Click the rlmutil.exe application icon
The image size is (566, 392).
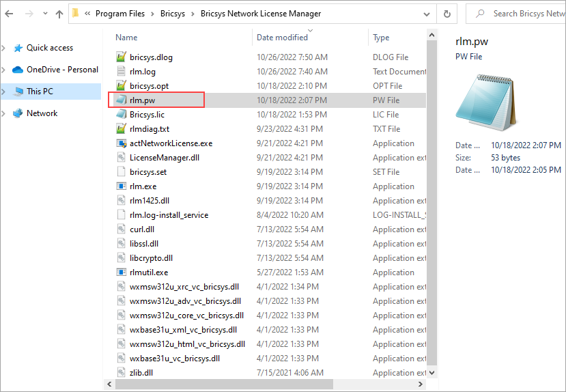[x=121, y=272]
